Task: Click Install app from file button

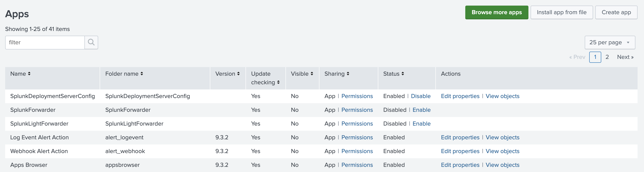Action: 561,12
